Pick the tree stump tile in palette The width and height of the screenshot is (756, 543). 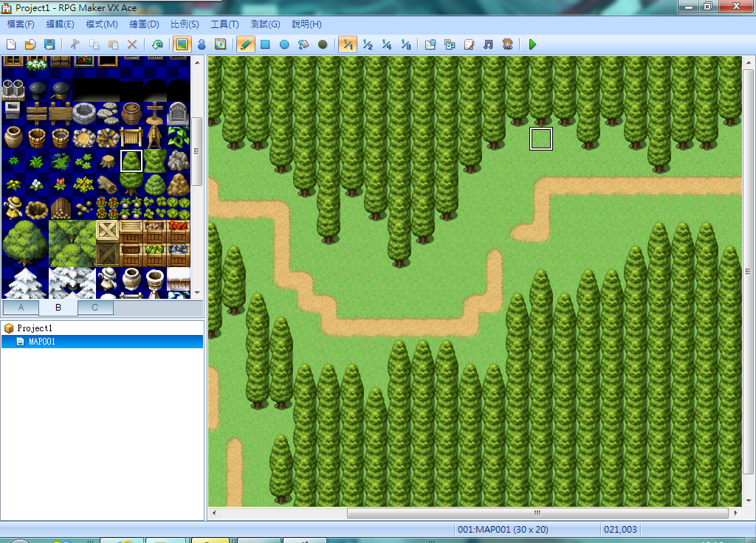[108, 160]
